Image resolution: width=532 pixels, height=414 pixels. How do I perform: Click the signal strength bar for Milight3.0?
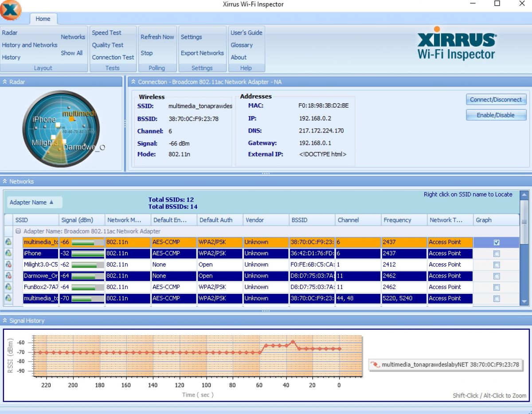click(87, 265)
